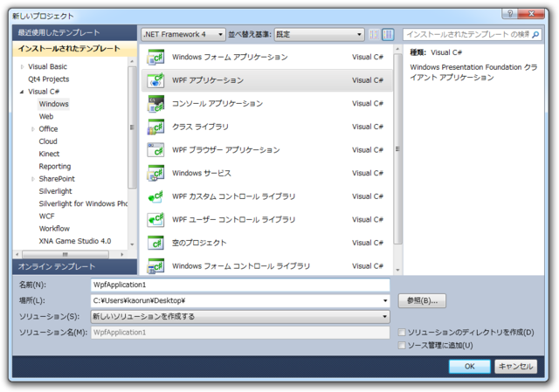The height and width of the screenshot is (392, 559).
Task: Select the Workflow category
Action: coord(54,229)
